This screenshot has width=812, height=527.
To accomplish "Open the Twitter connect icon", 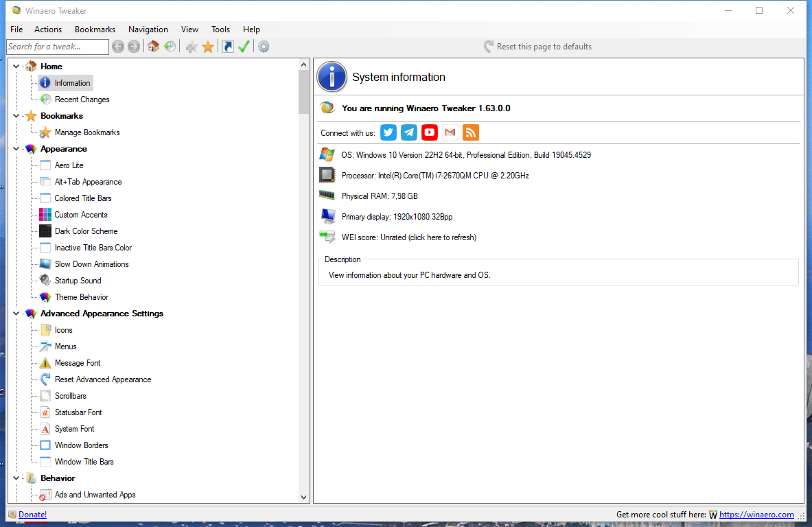I will point(388,132).
